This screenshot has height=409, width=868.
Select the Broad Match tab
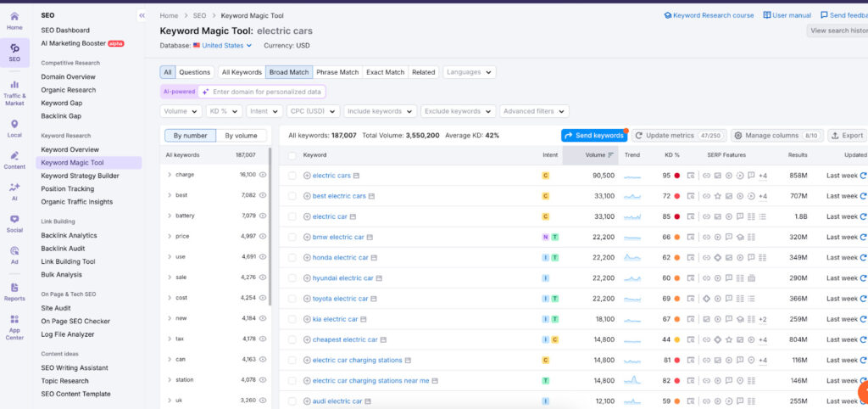pos(289,72)
